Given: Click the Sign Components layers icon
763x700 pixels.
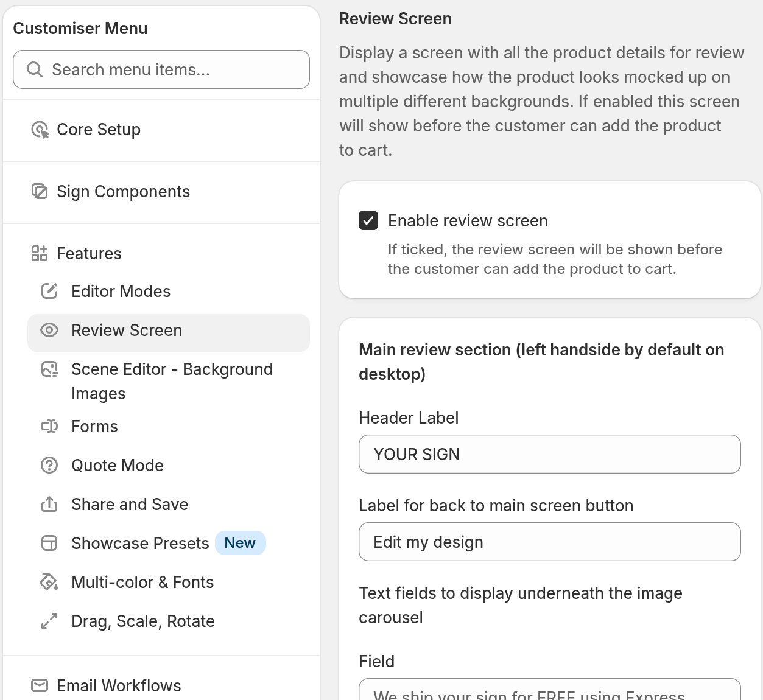Looking at the screenshot, I should coord(40,192).
